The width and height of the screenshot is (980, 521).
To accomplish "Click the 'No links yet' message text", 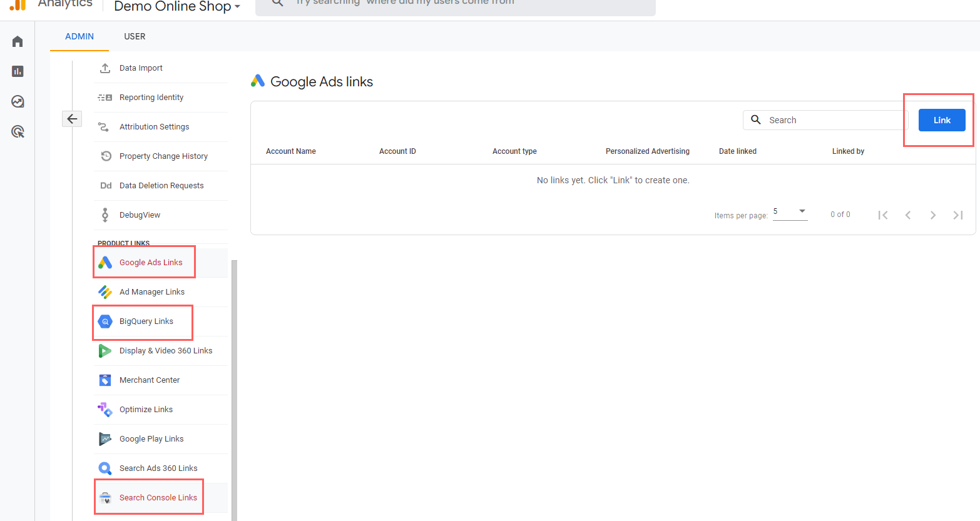I will click(x=613, y=180).
